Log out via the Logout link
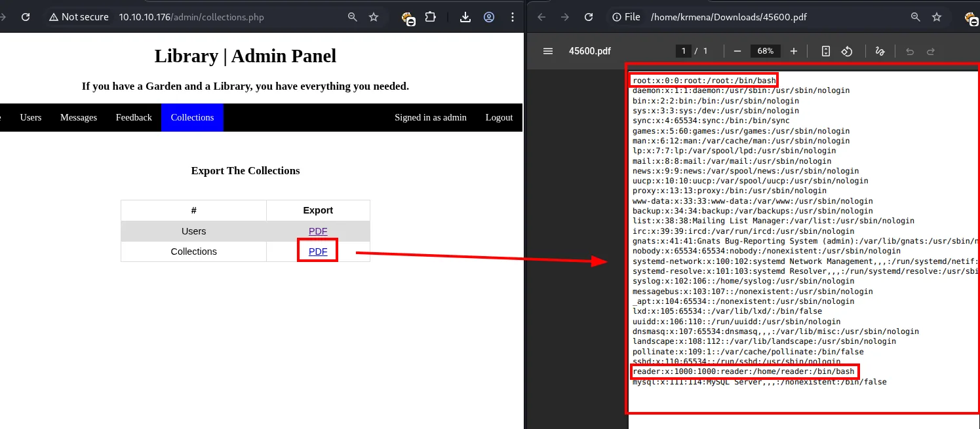 499,117
